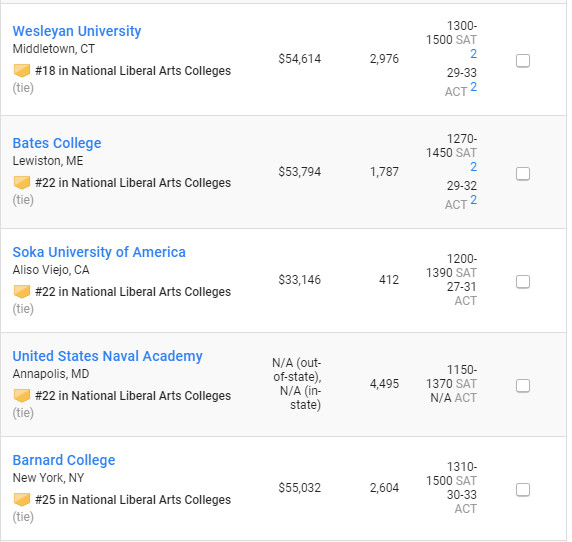Click the ranking badge icon for Barnard College
572x542 pixels.
click(x=22, y=499)
